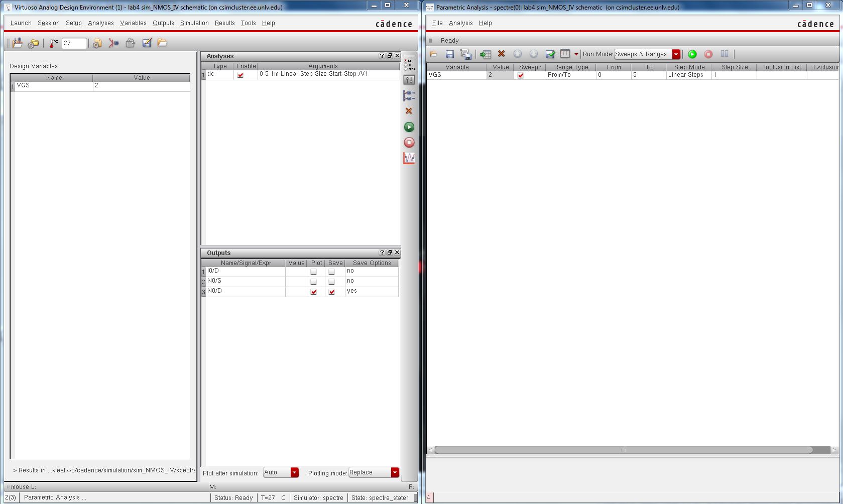Toggle Save checkbox for N0/S output
The image size is (843, 504).
331,282
